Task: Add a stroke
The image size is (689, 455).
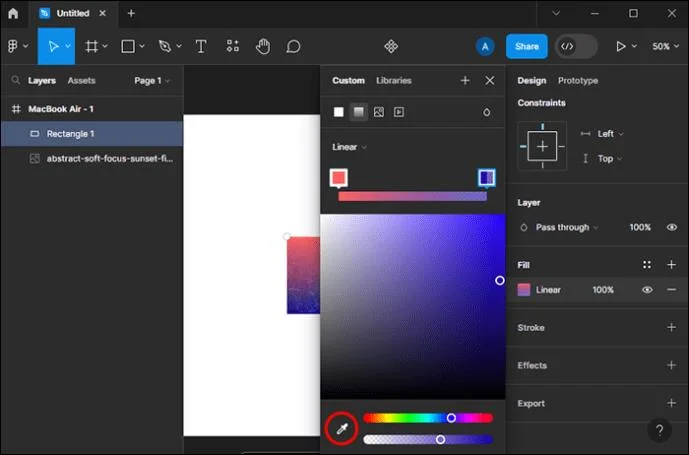Action: click(671, 328)
